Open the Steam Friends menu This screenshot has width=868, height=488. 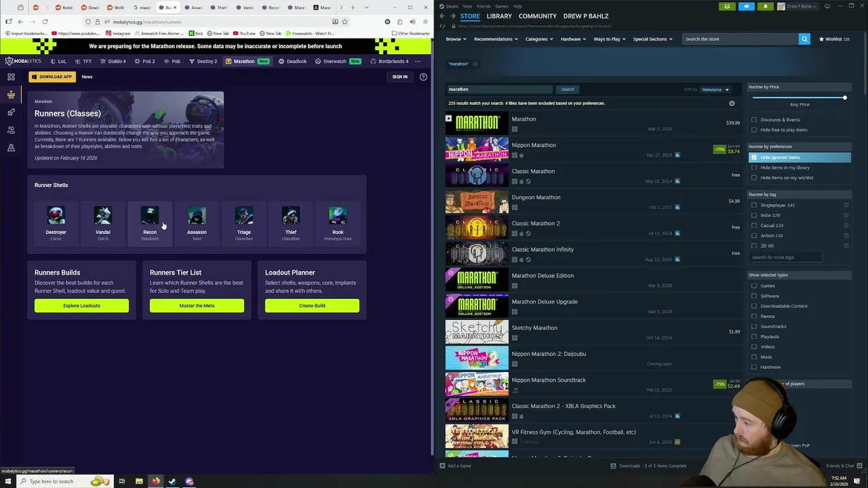click(484, 6)
